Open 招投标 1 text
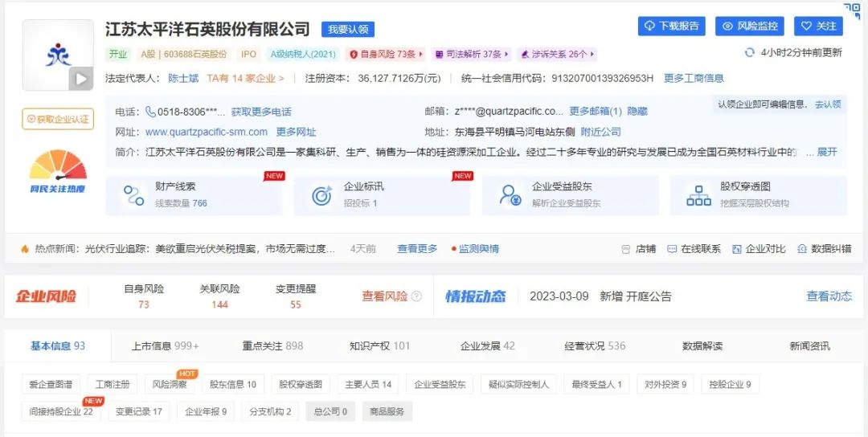Viewport: 868px width, 437px height. (x=360, y=203)
